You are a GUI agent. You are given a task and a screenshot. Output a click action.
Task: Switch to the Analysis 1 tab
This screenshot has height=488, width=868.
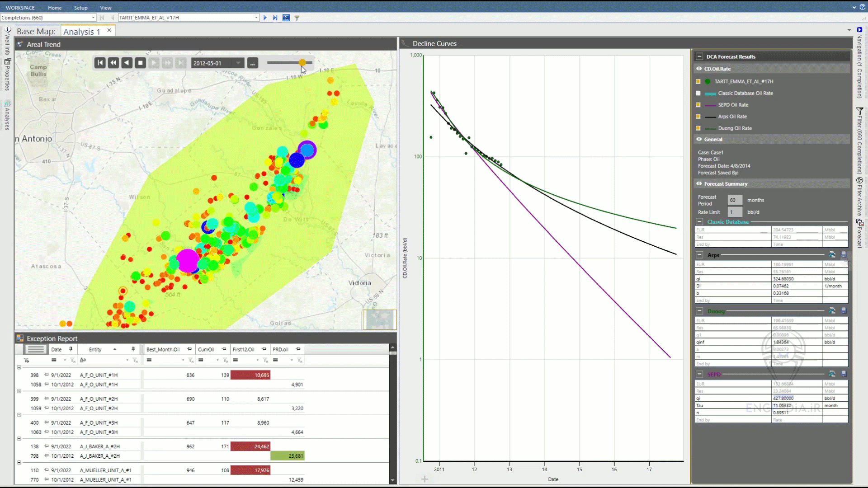(81, 31)
